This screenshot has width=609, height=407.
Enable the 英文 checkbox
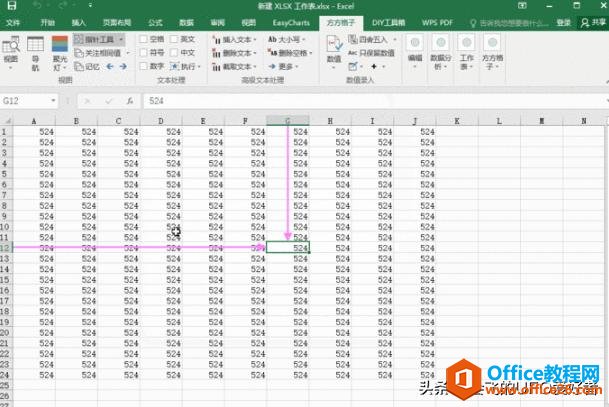[174, 39]
